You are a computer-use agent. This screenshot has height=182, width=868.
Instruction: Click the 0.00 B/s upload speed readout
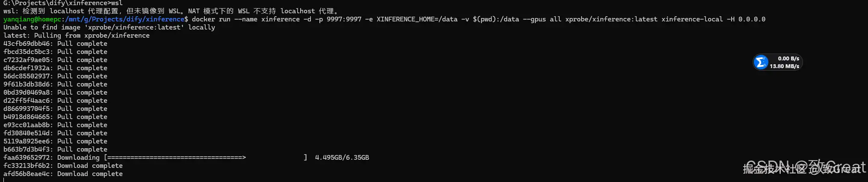point(788,59)
